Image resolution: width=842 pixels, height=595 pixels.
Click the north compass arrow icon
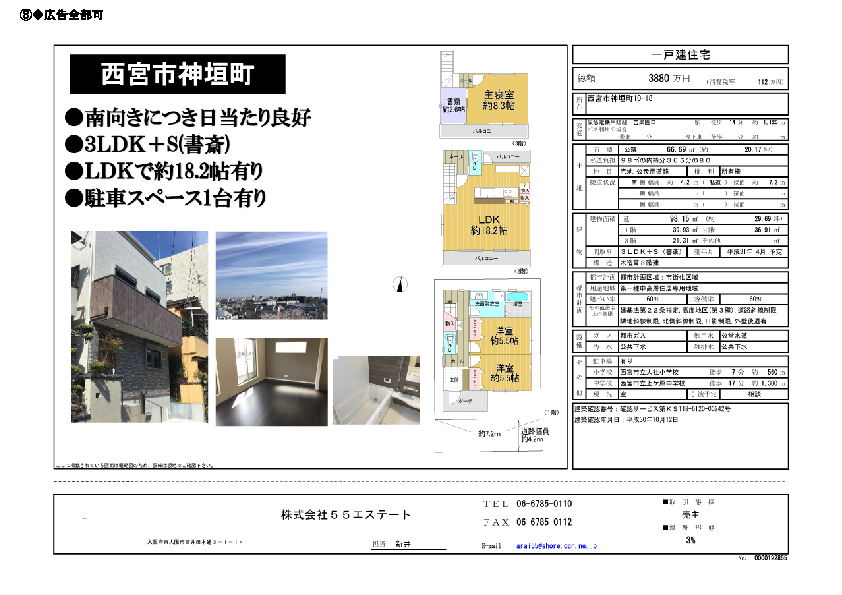400,285
